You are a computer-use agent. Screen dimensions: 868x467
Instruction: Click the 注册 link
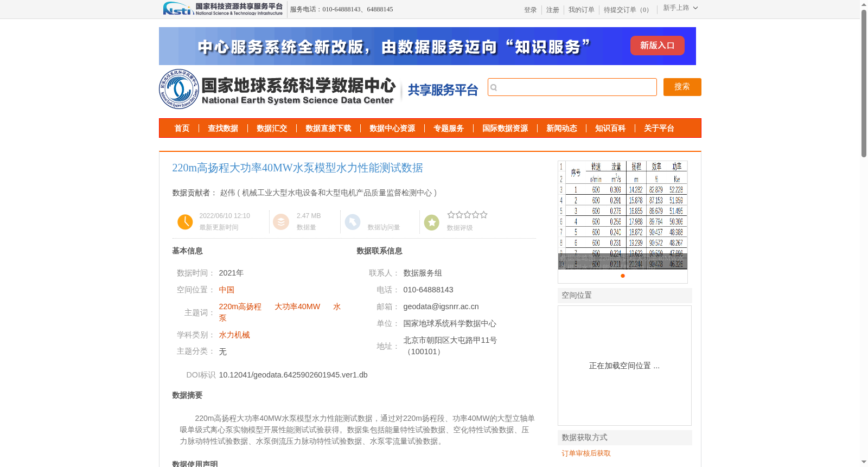pos(553,10)
